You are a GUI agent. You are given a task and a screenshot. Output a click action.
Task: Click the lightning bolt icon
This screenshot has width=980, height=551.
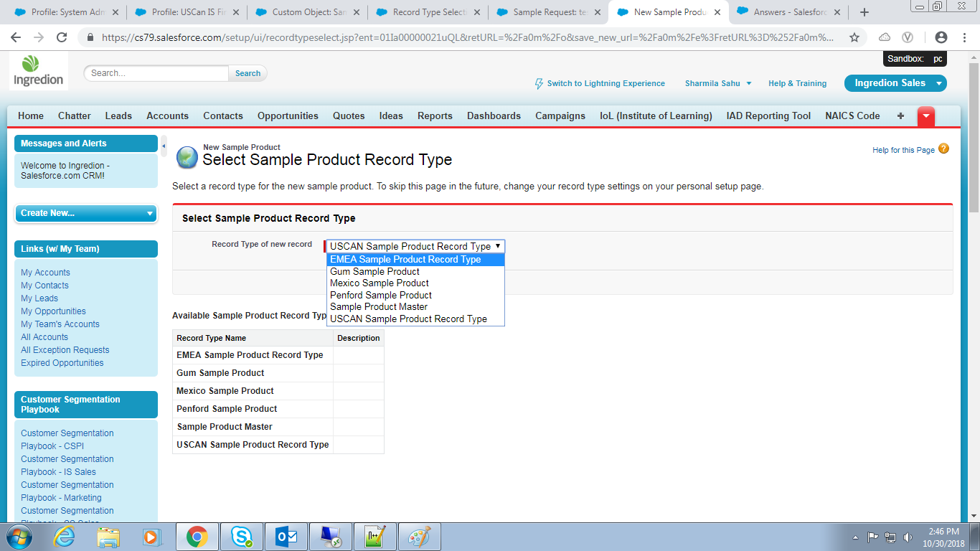pos(540,84)
